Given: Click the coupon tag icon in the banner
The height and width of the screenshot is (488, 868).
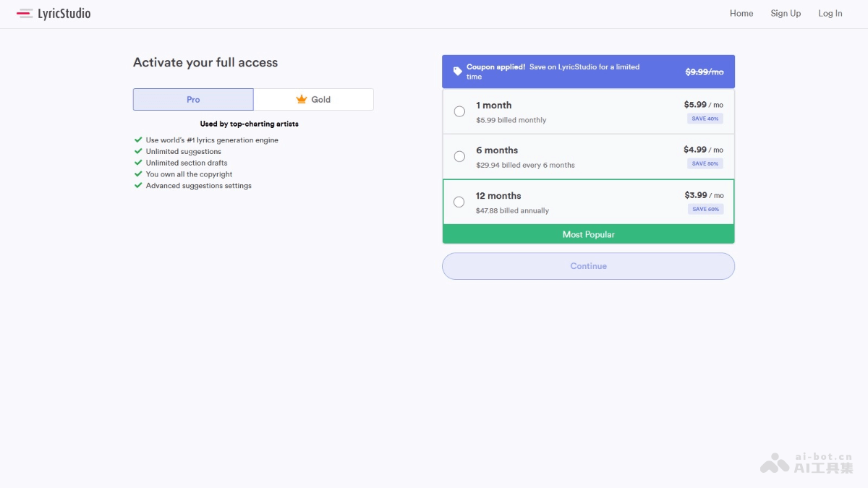Looking at the screenshot, I should coord(457,72).
